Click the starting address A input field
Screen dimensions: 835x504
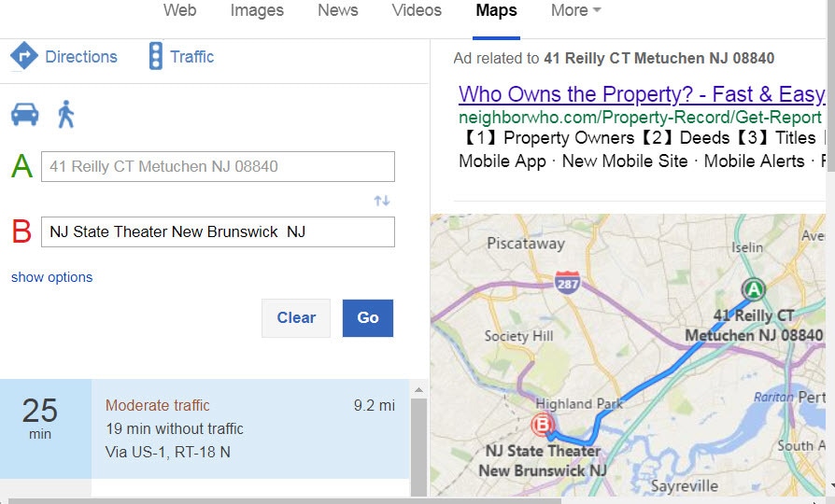[218, 166]
